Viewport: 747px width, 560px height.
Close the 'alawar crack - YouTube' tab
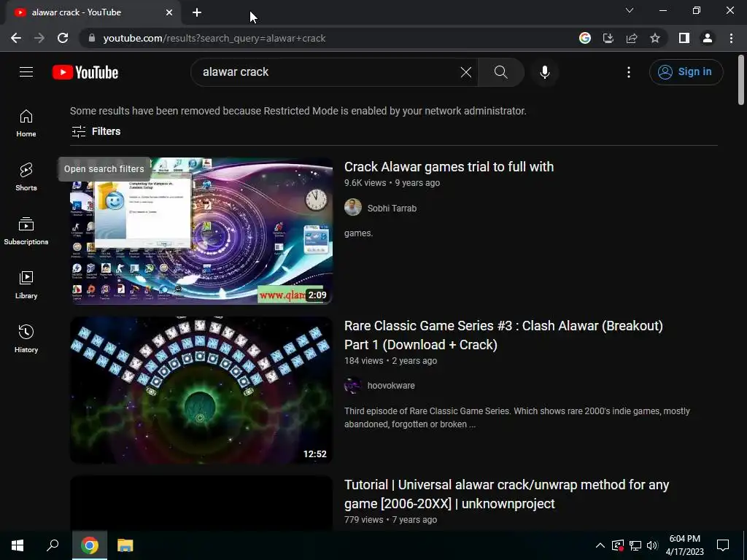[x=169, y=12]
